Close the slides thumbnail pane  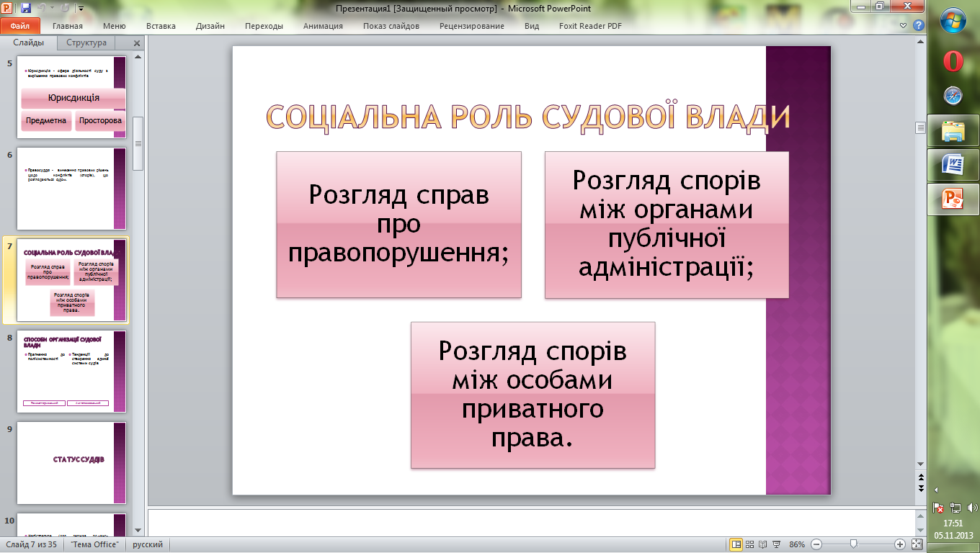click(x=137, y=43)
